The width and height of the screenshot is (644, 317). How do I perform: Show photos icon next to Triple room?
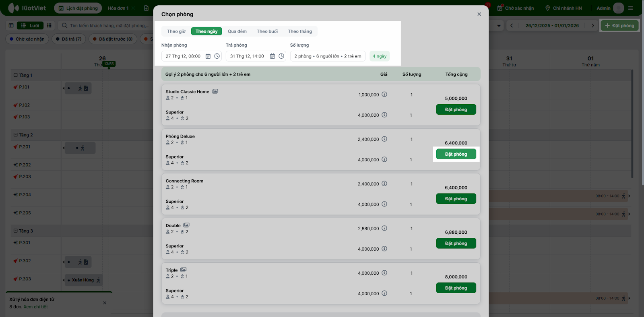pos(184,270)
